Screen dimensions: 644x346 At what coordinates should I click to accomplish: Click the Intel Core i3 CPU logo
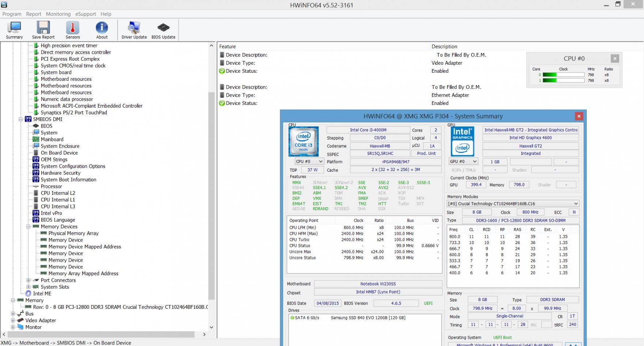[304, 141]
